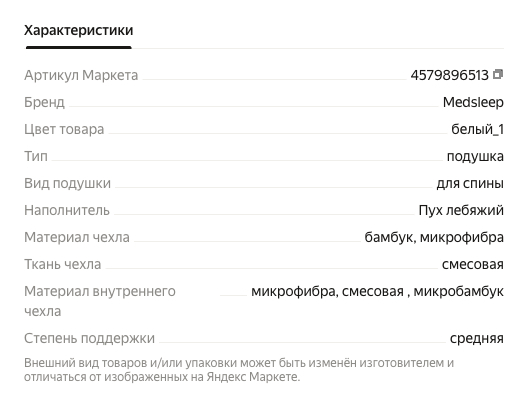Click the белый_1 color value

[477, 129]
